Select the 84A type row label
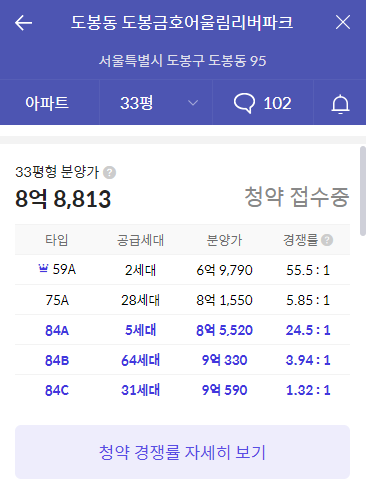The height and width of the screenshot is (495, 366). [57, 330]
